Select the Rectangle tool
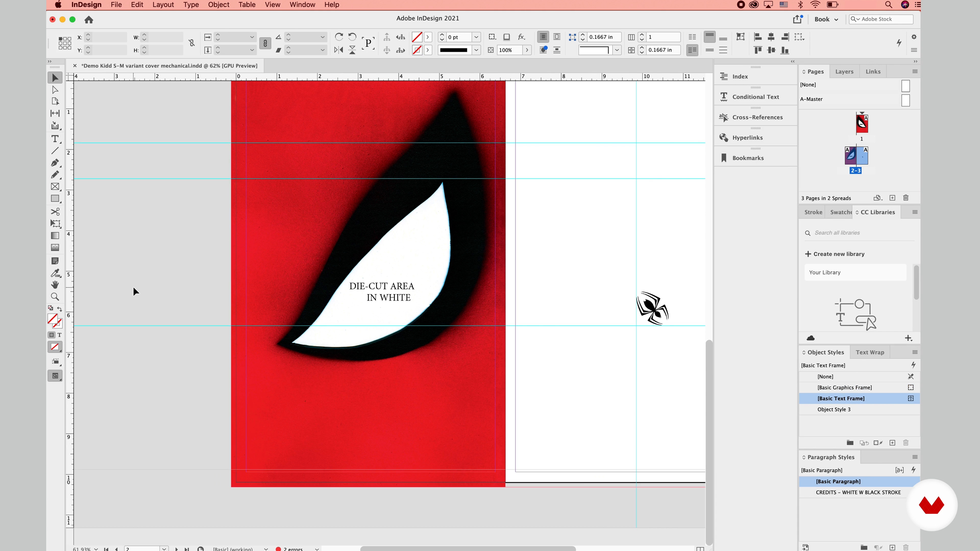Viewport: 980px width, 551px height. 55,199
